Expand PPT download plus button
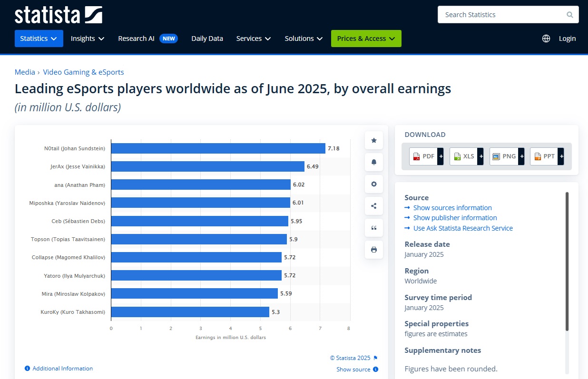This screenshot has height=379, width=588. click(561, 156)
